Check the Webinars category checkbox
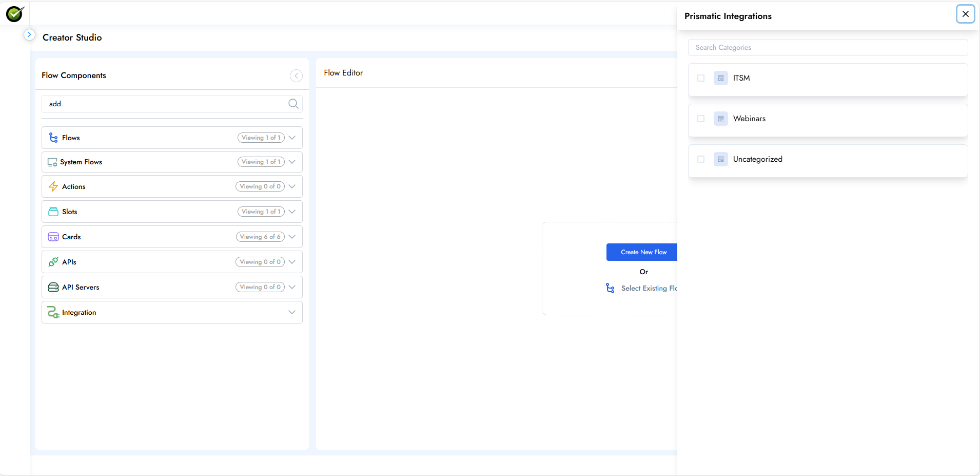The height and width of the screenshot is (476, 980). point(701,118)
